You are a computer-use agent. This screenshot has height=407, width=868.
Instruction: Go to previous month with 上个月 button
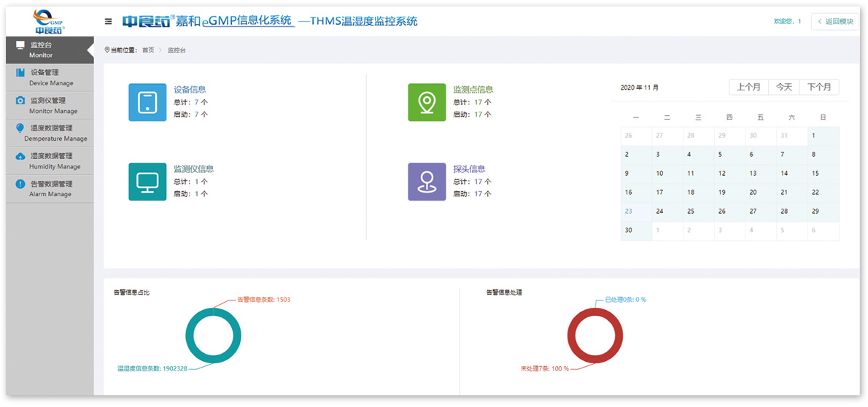[748, 87]
